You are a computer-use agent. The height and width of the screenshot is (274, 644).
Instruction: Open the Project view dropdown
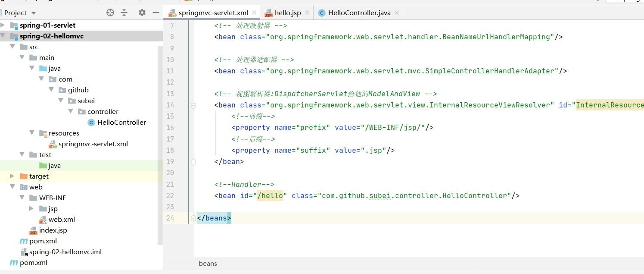tap(34, 13)
